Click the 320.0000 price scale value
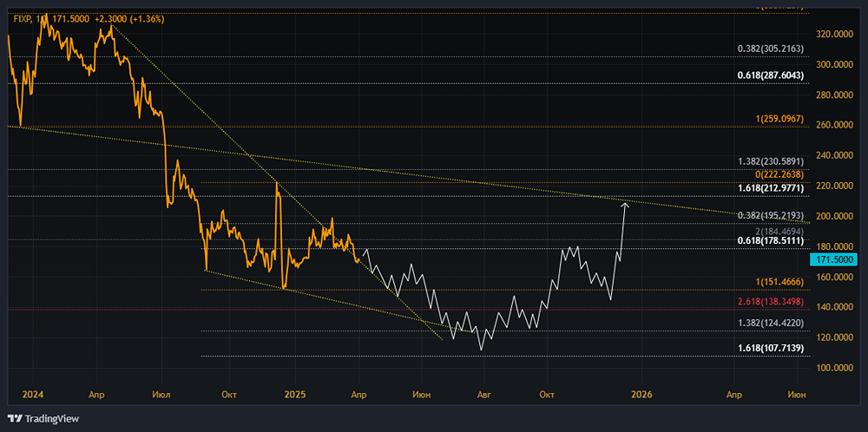The width and height of the screenshot is (868, 432). tap(834, 35)
